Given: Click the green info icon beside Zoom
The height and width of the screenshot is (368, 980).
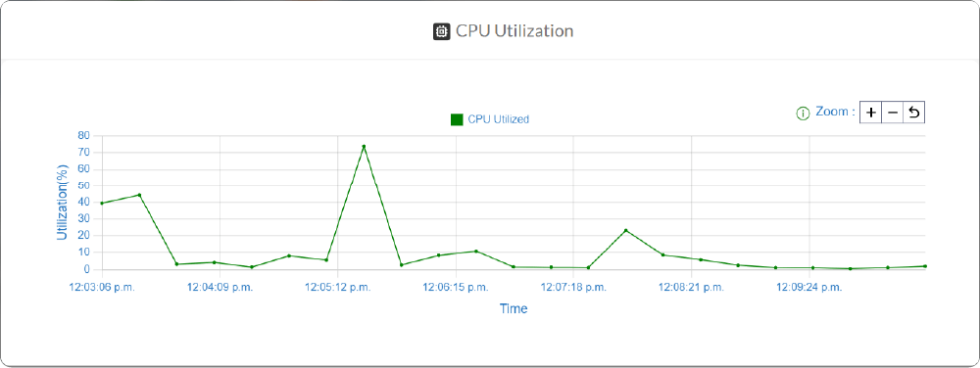Looking at the screenshot, I should (803, 114).
